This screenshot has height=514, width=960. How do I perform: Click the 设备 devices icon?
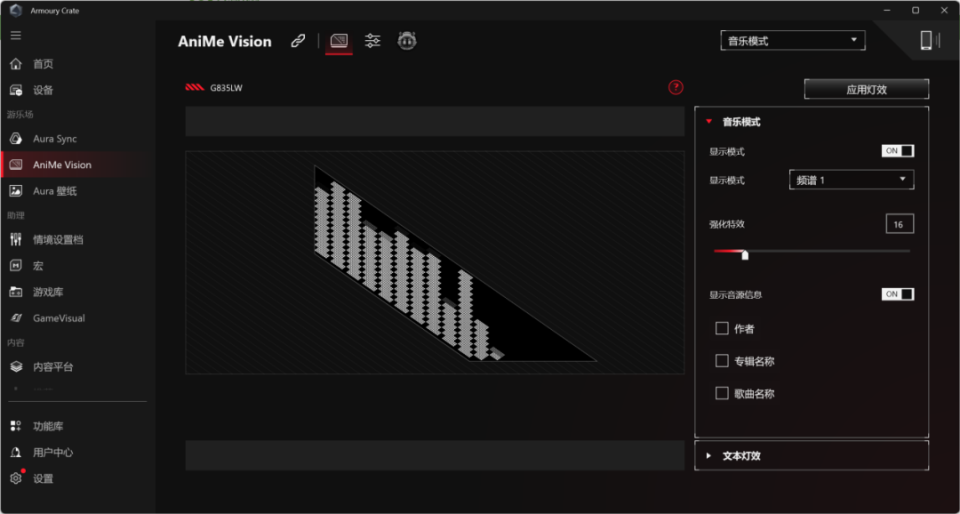16,90
